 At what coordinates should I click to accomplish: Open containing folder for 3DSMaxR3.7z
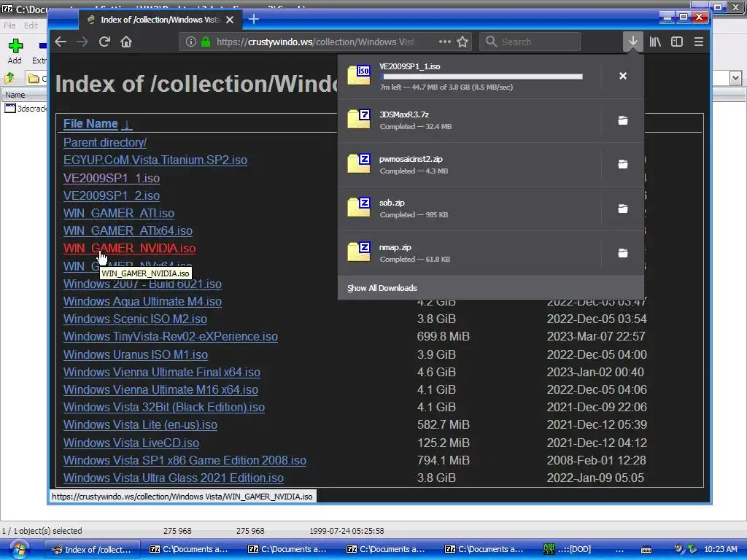623,120
